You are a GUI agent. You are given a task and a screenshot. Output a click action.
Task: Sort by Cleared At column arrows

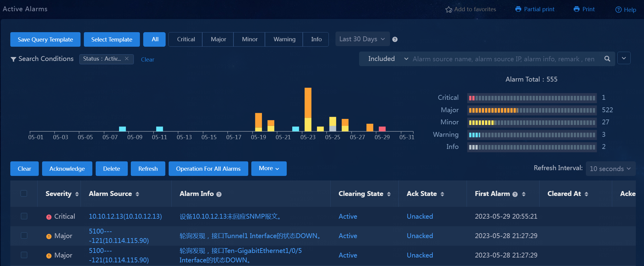(586, 194)
